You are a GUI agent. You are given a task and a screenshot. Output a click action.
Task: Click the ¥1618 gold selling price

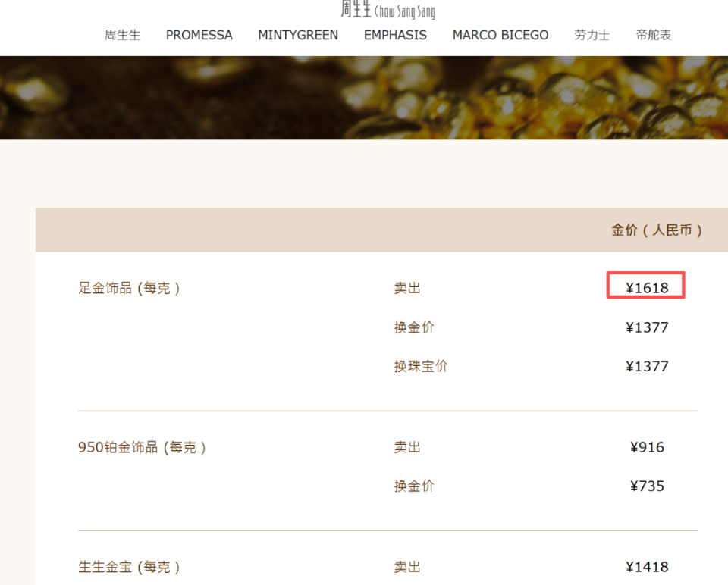click(647, 288)
